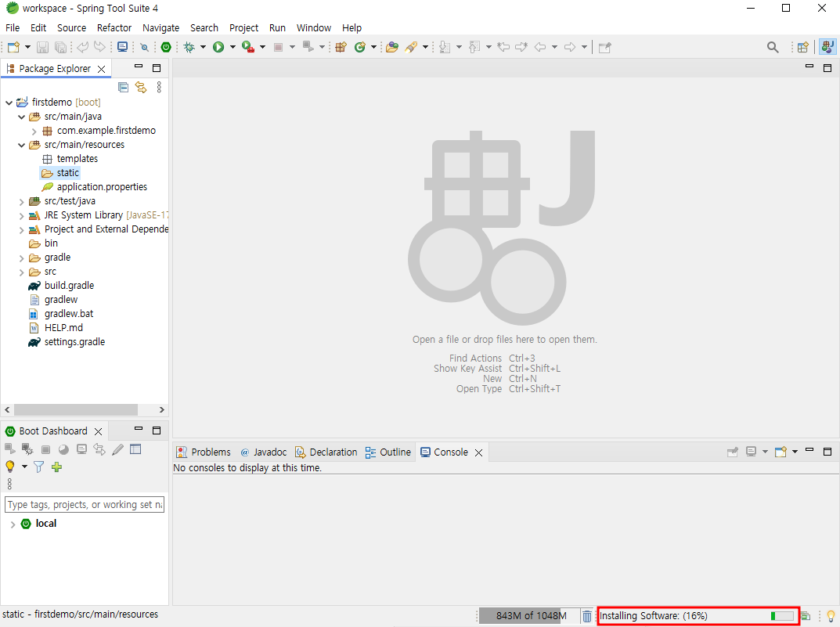
Task: Open the New Java Class dropdown arrow
Action: click(373, 47)
